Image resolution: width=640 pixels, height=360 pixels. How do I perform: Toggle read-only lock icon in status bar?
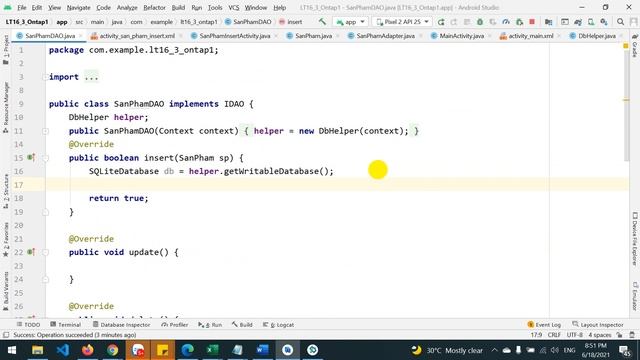click(620, 335)
